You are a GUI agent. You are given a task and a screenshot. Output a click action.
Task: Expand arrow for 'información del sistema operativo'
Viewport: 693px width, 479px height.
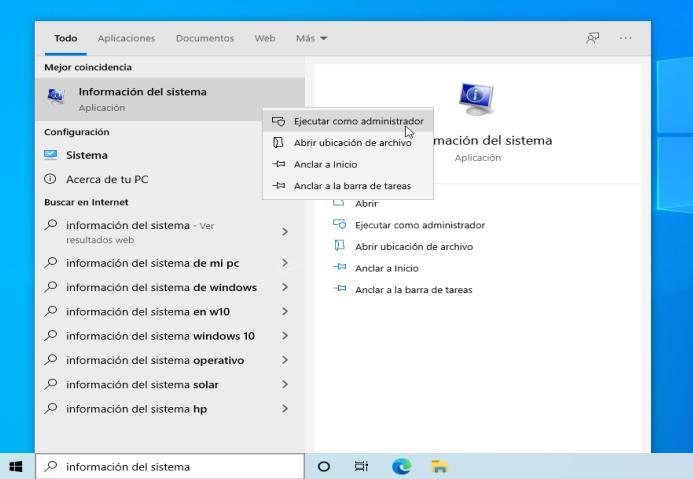click(x=285, y=360)
